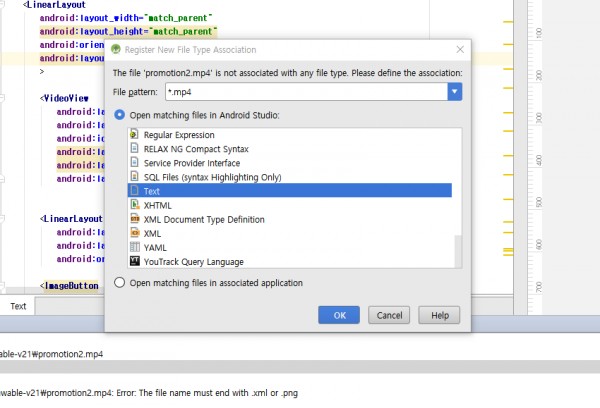
Task: Click the YouTrack Query Language icon
Action: pos(135,261)
